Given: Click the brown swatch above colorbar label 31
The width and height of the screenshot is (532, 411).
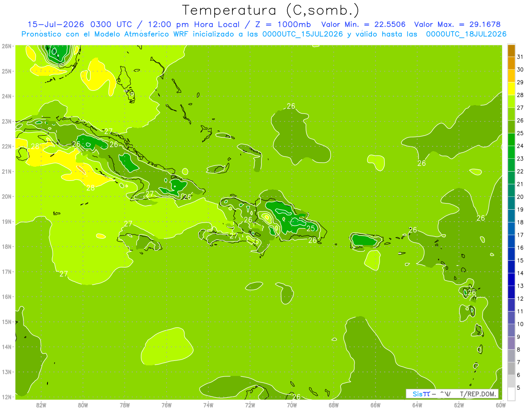Looking at the screenshot, I should pos(511,51).
